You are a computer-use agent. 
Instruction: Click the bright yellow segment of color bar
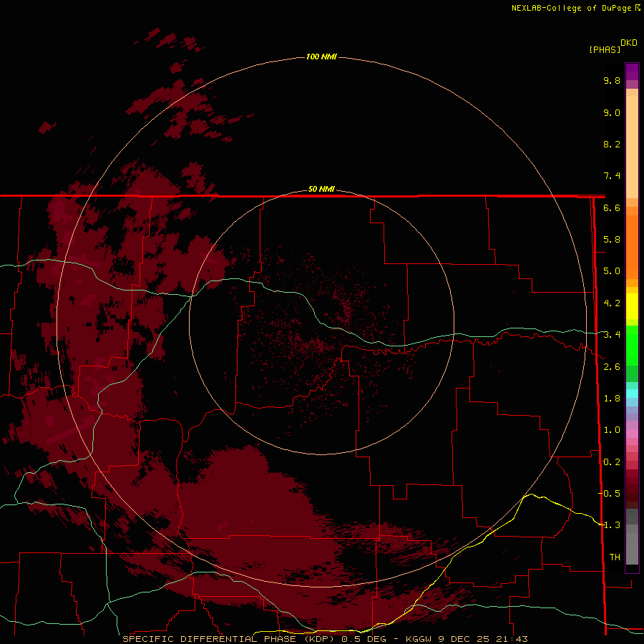pyautogui.click(x=632, y=306)
